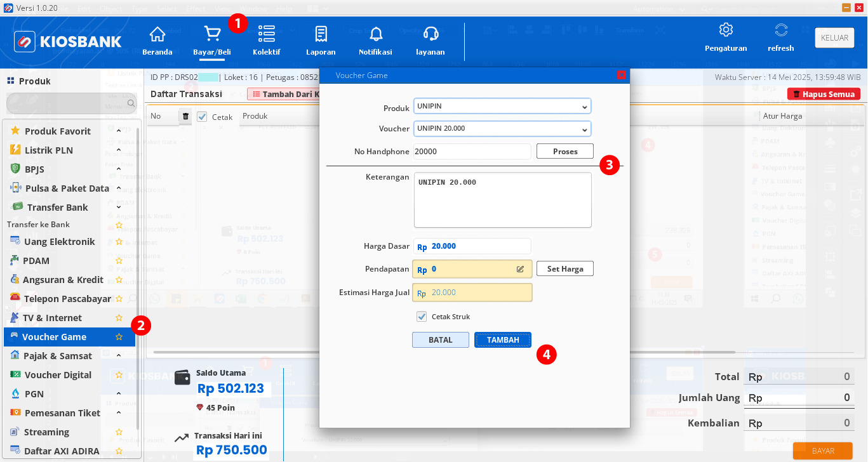Click the layanan headset icon

431,34
